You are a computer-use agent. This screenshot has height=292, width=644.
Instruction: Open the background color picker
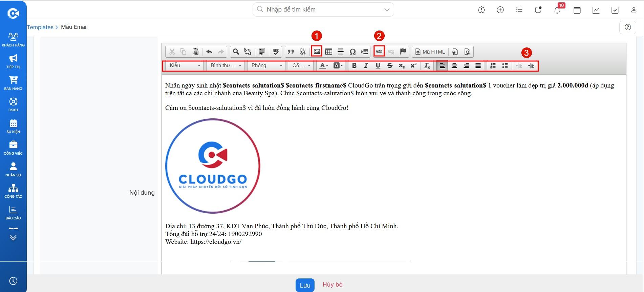point(338,65)
